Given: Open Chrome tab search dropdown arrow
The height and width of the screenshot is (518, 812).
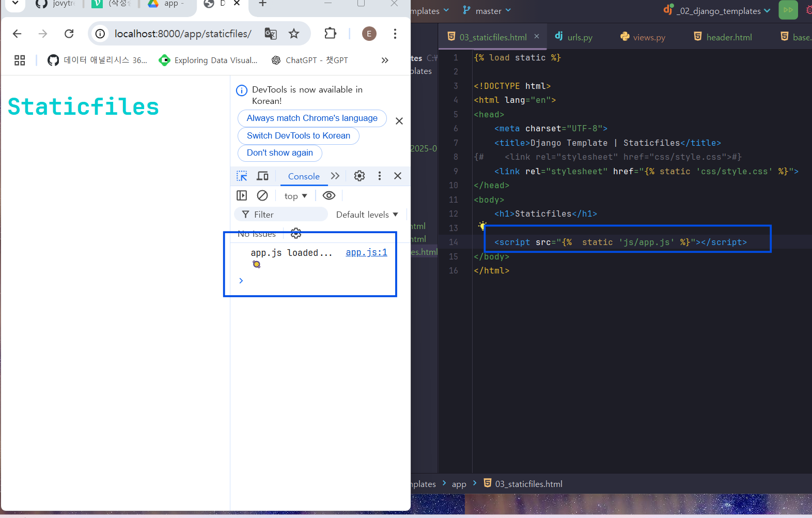Looking at the screenshot, I should (x=15, y=3).
